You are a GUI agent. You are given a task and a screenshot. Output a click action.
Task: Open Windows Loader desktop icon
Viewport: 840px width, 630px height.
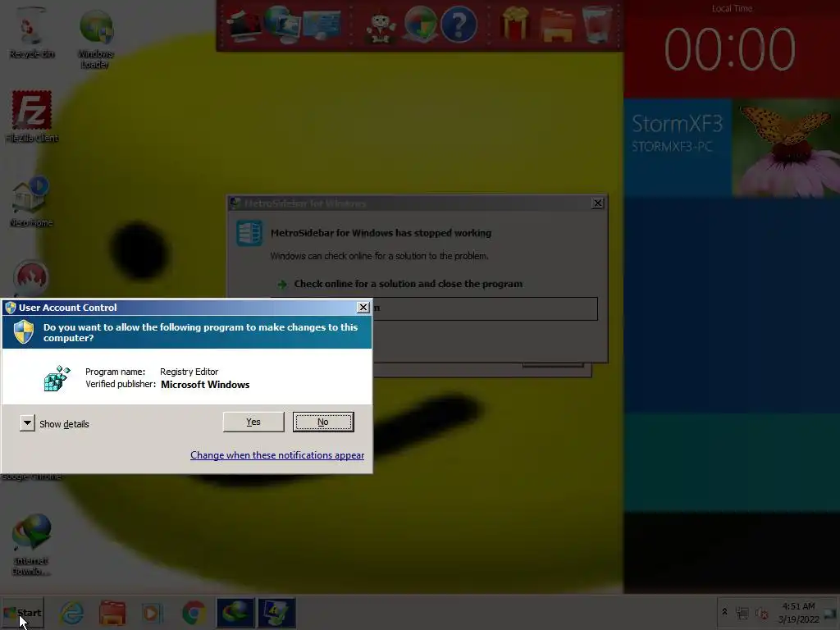(95, 39)
